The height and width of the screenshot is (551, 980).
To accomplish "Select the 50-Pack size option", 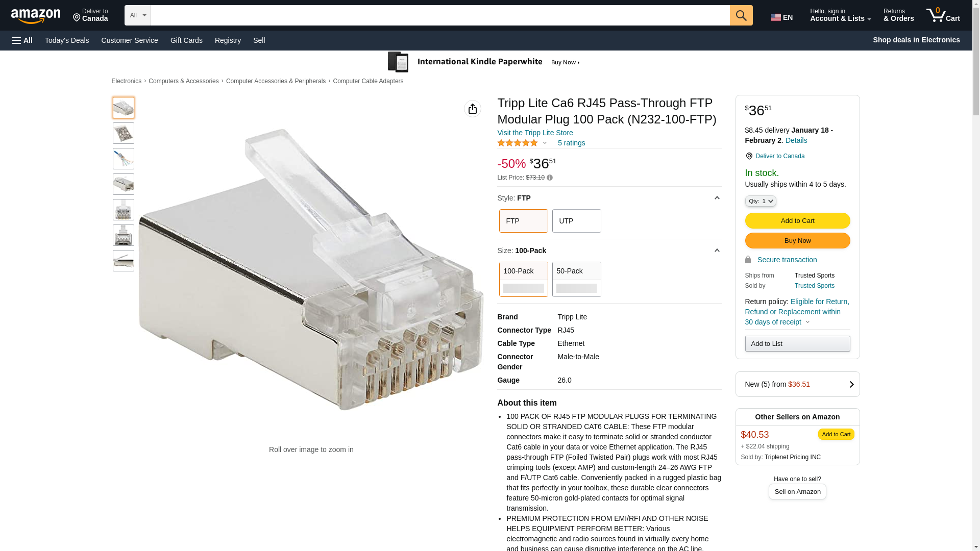I will [x=576, y=279].
